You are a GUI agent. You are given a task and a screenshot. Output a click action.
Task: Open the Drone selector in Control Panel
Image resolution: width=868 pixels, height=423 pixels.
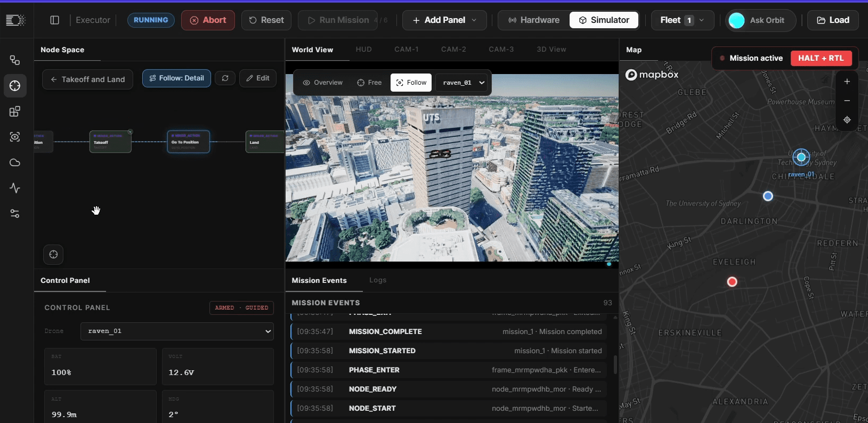tap(177, 331)
